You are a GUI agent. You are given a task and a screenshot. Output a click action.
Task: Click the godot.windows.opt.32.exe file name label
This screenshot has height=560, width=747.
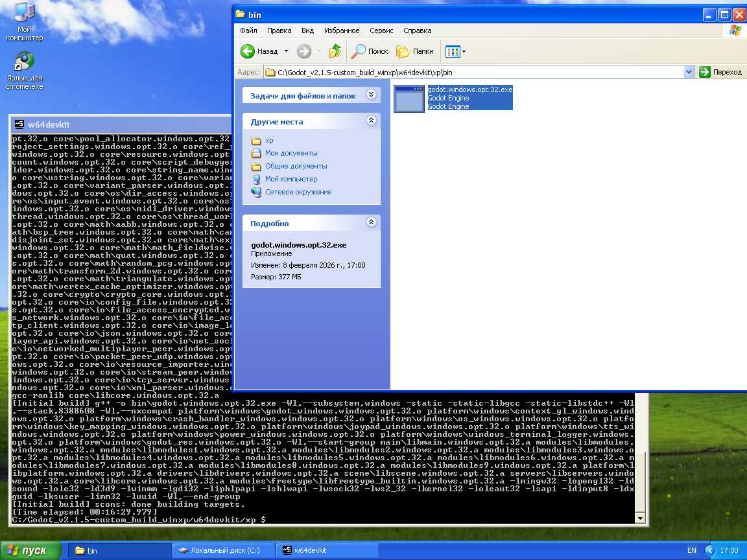[x=469, y=89]
